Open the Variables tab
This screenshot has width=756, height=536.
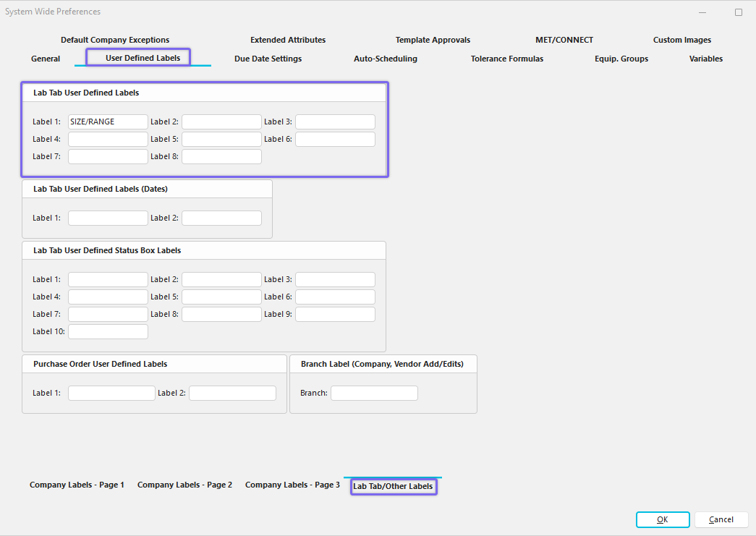click(705, 59)
